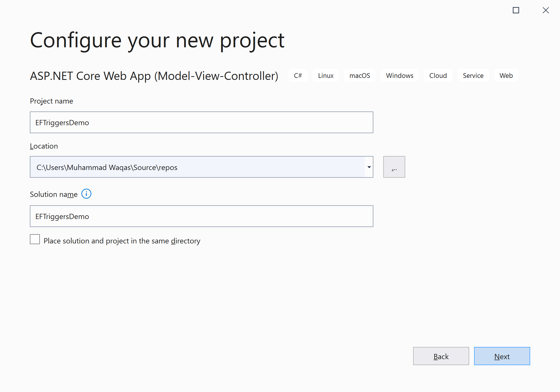560x392 pixels.
Task: Click the Solution name label
Action: [54, 194]
